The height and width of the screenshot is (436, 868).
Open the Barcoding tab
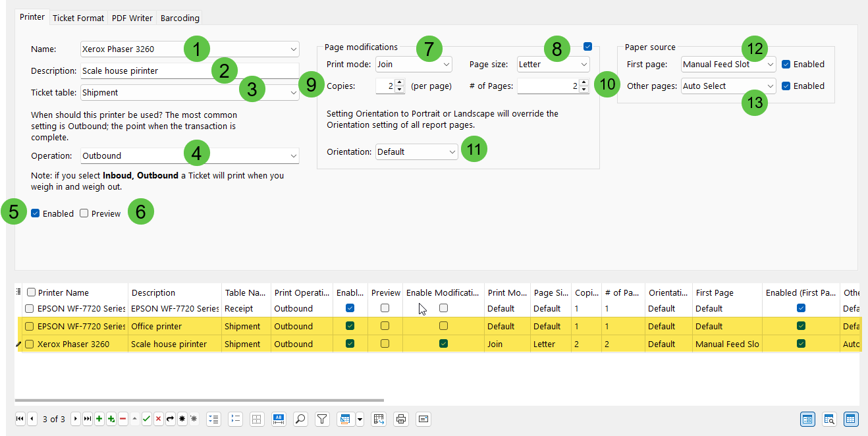[179, 18]
